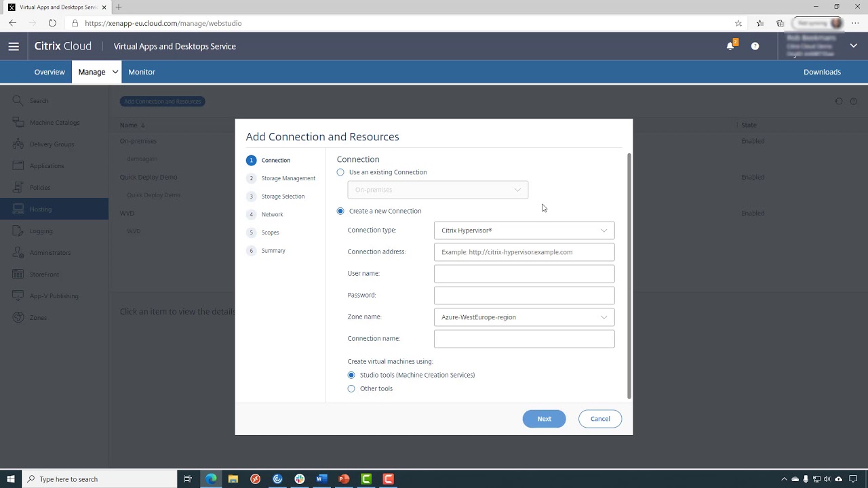Viewport: 868px width, 488px height.
Task: Select Hosting in the sidebar
Action: (54, 209)
